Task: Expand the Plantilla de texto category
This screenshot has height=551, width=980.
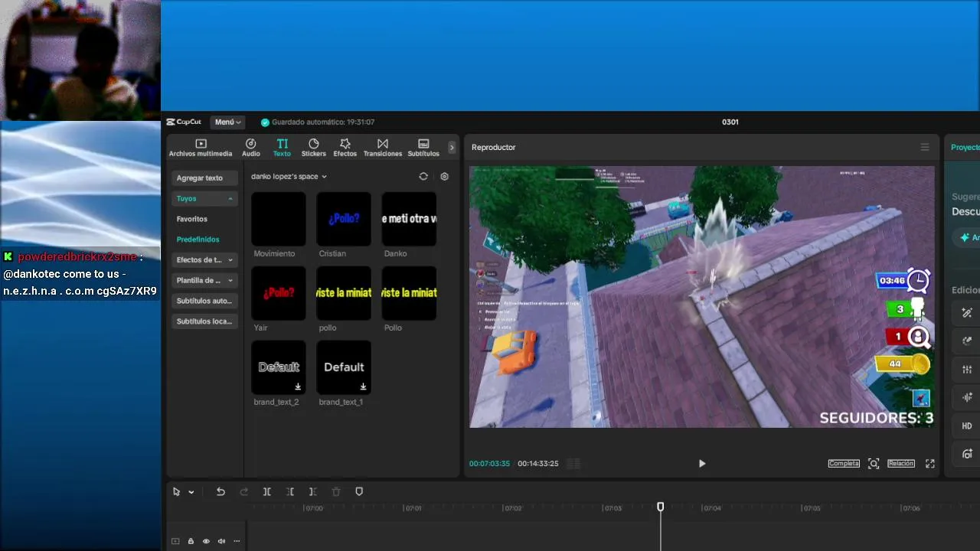Action: pyautogui.click(x=204, y=280)
